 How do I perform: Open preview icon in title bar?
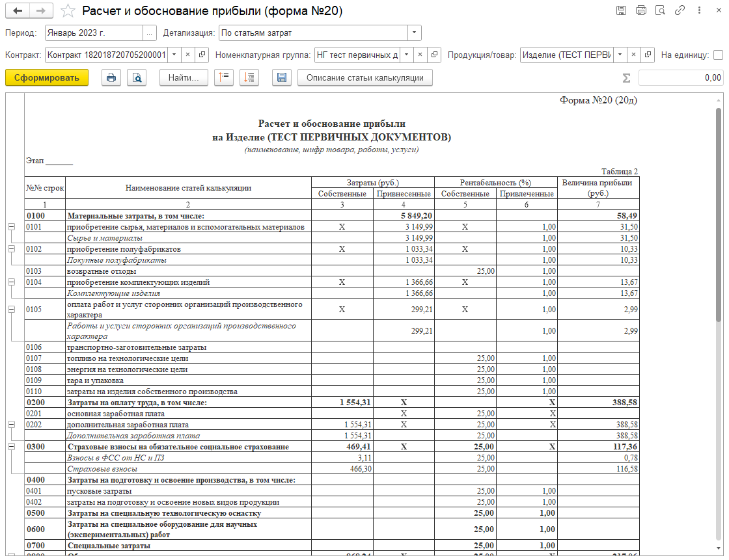point(660,10)
